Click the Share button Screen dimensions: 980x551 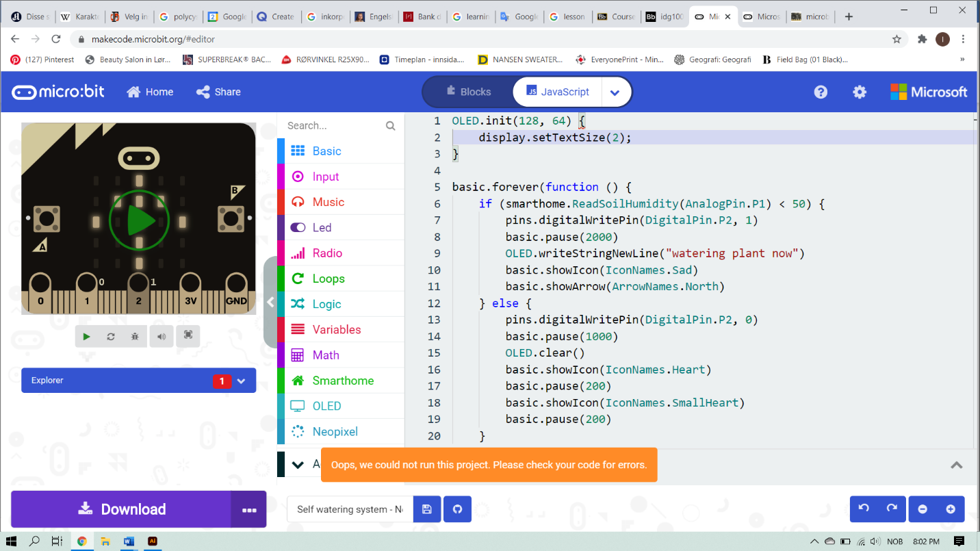pos(218,92)
